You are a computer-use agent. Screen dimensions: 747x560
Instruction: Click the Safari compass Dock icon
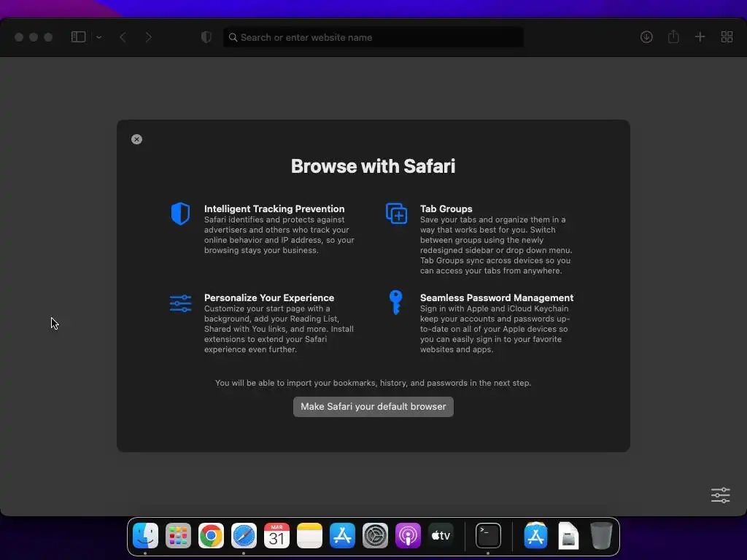click(244, 536)
